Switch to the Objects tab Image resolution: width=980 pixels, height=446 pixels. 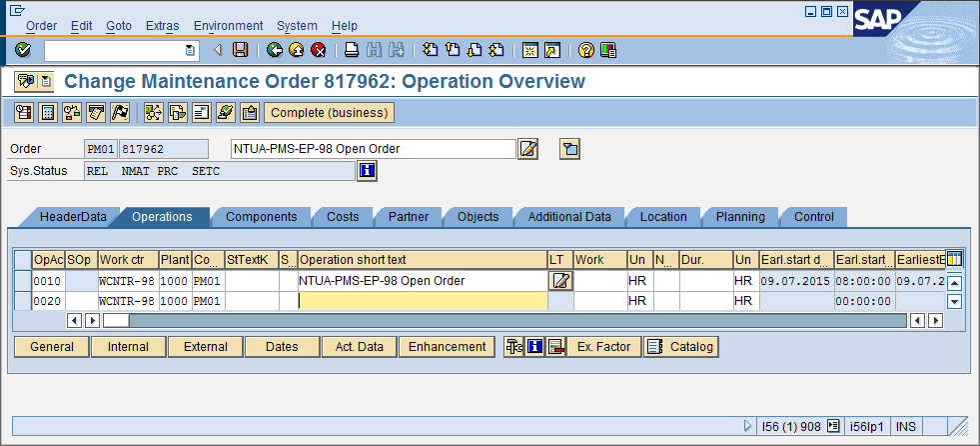pos(479,216)
